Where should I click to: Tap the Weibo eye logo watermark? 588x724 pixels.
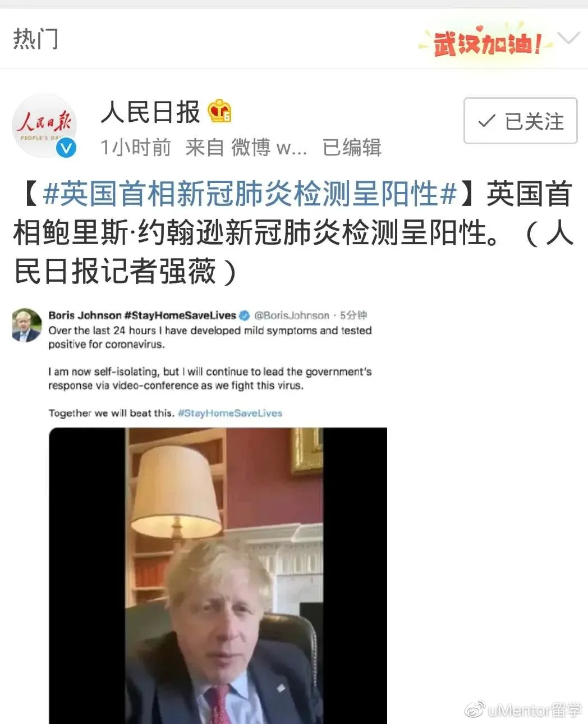pyautogui.click(x=475, y=709)
